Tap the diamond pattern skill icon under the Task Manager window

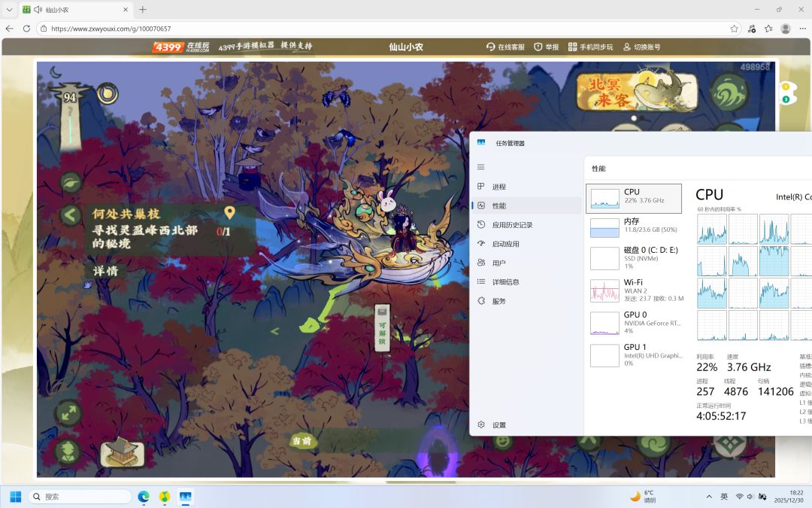coord(729,445)
